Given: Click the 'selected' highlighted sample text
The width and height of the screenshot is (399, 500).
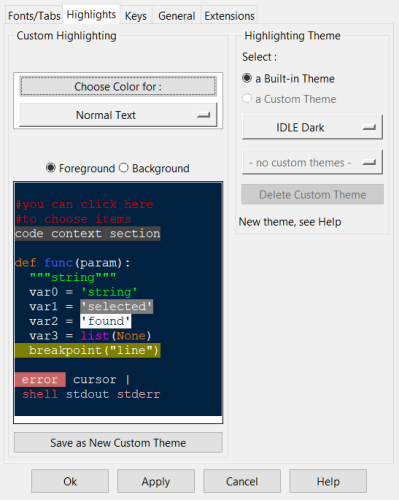Looking at the screenshot, I should (x=117, y=306).
